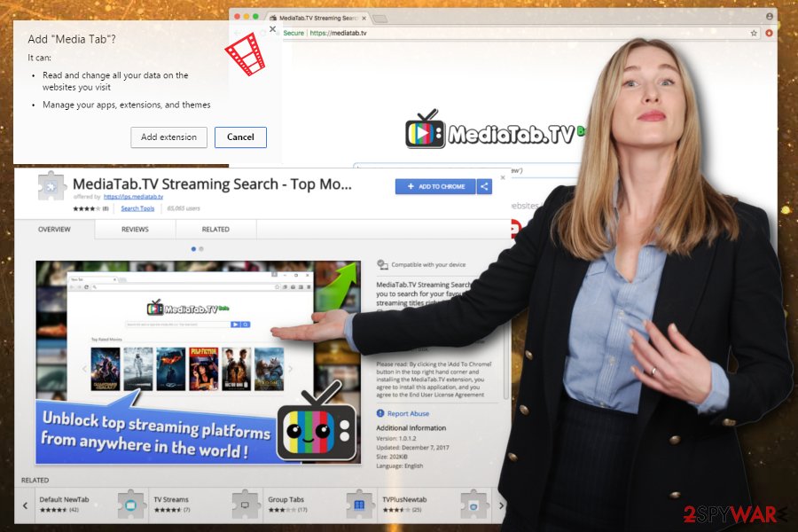
Task: Click the TVPlusNewtab puzzle icon
Action: (x=473, y=505)
